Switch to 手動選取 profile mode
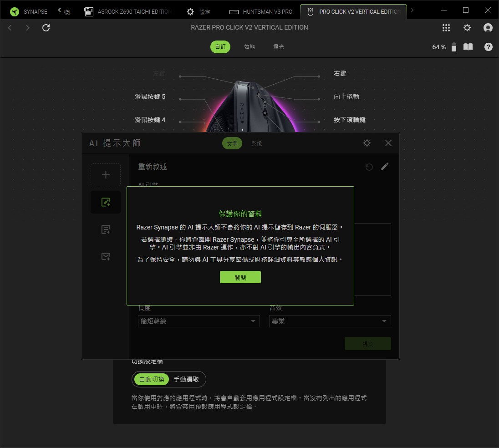 point(186,379)
